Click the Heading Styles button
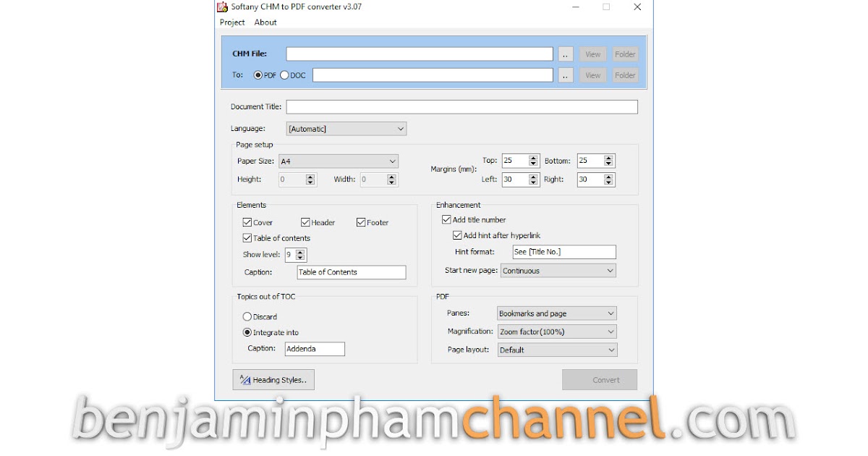The image size is (868, 456). coord(273,380)
